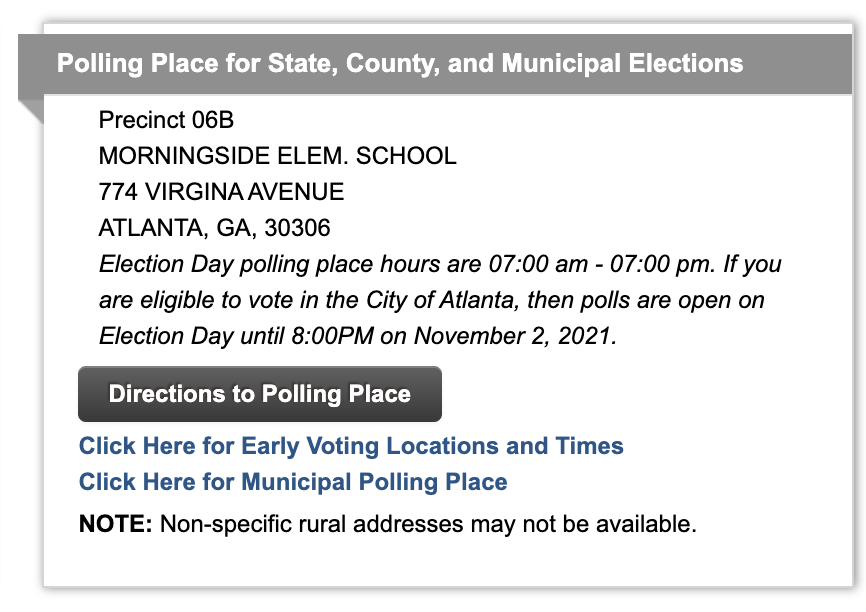
Task: Click the 07:00 am opening time text
Action: click(538, 264)
